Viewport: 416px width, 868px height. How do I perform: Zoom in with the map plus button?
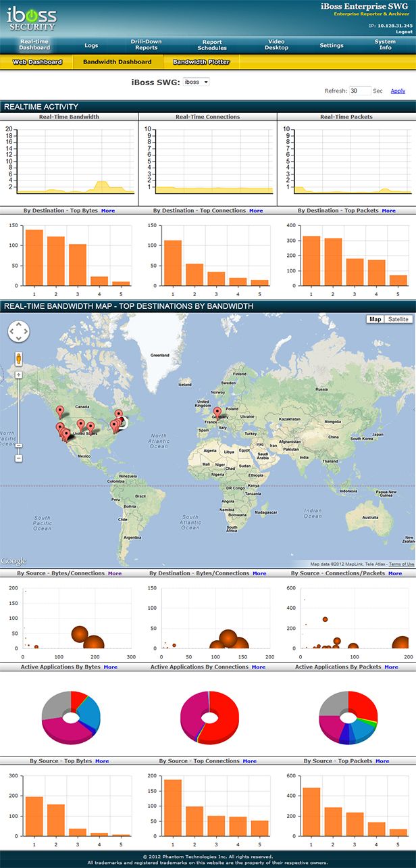point(19,375)
